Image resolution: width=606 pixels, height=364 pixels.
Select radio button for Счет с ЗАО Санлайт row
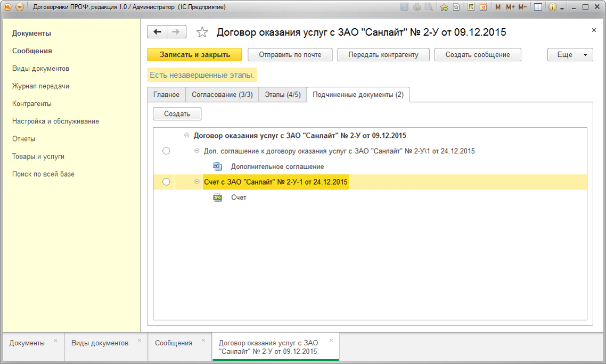point(166,182)
